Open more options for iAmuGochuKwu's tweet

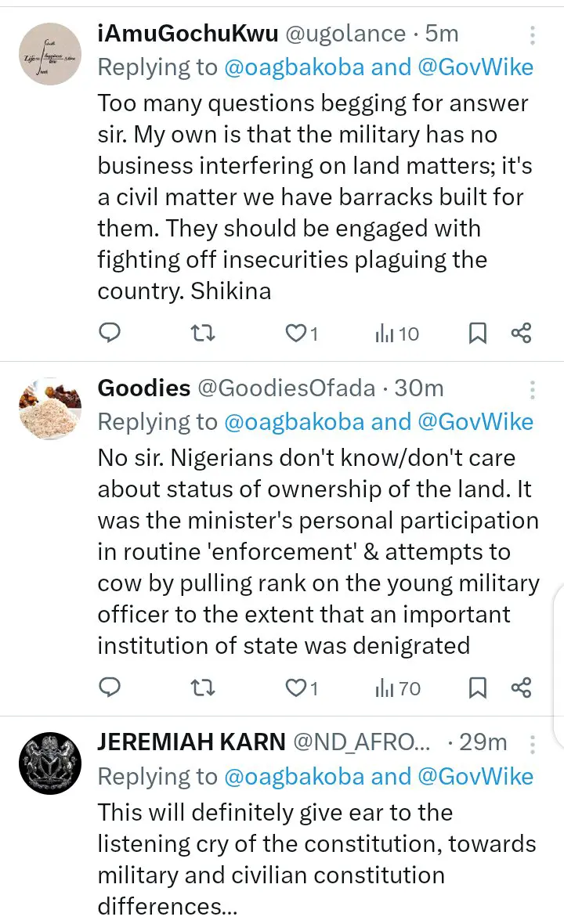coord(533,35)
